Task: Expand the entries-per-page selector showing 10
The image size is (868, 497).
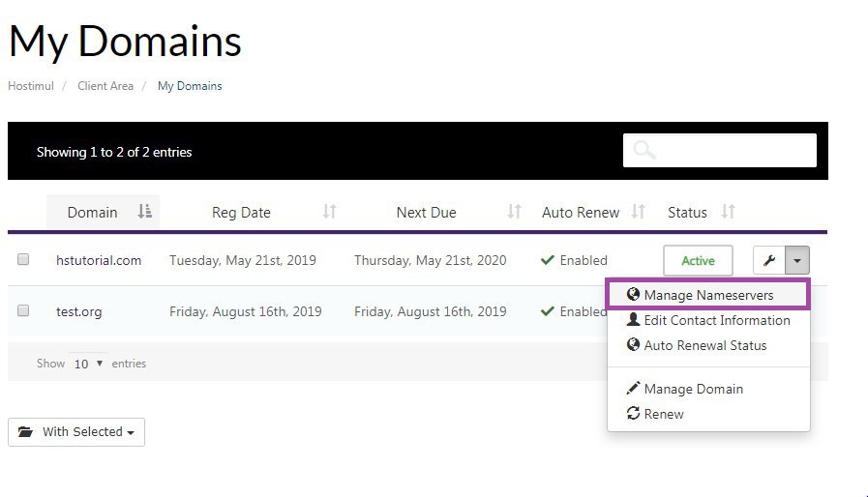Action: point(89,364)
